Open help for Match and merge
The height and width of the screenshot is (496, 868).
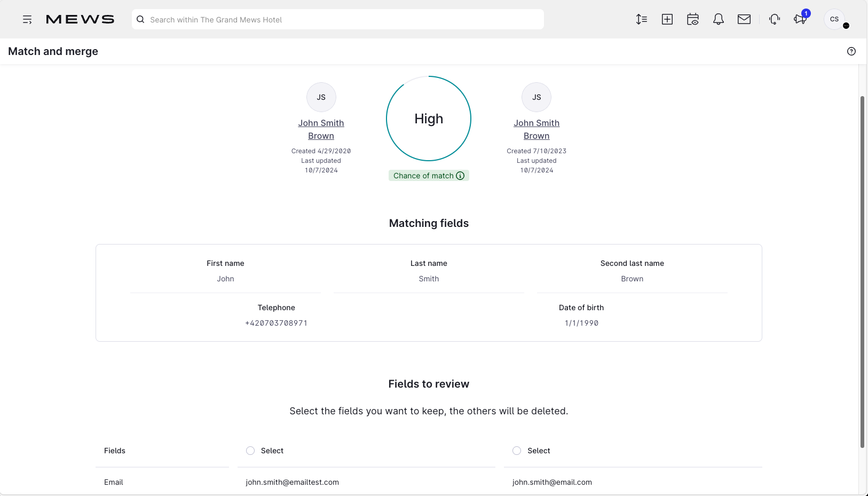[x=851, y=51]
